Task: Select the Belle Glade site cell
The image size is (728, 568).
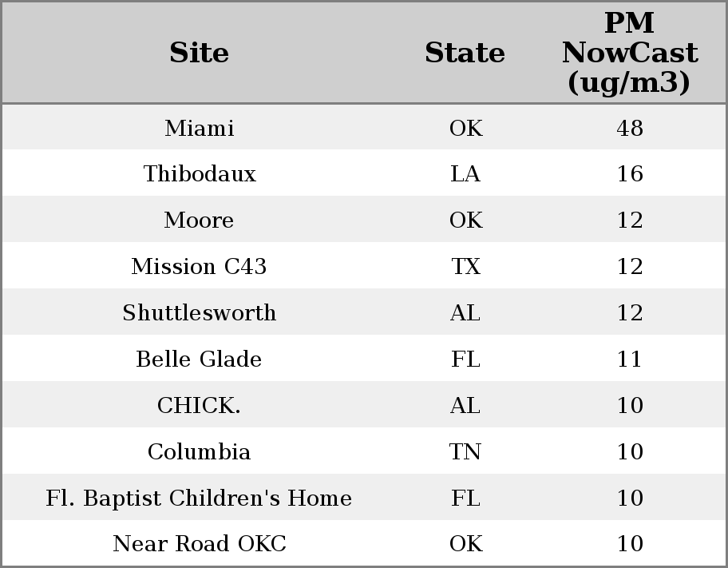Action: tap(199, 359)
